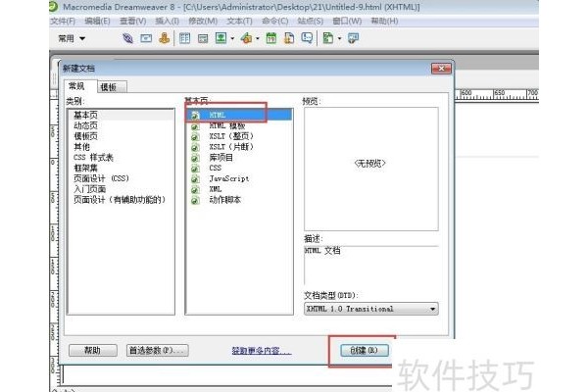This screenshot has width=588, height=392.
Task: Select HTML 模板 page type
Action: pos(239,125)
